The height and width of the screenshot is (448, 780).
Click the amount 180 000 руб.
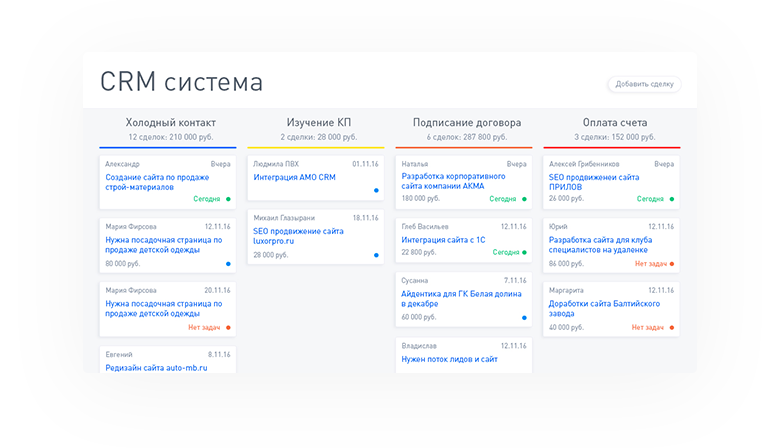421,198
